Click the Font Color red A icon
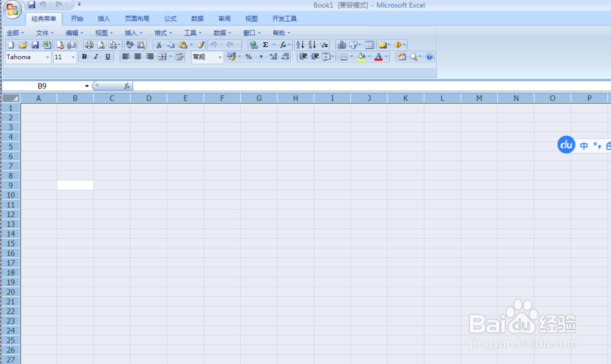Screen dimensions: 611x364 378,57
